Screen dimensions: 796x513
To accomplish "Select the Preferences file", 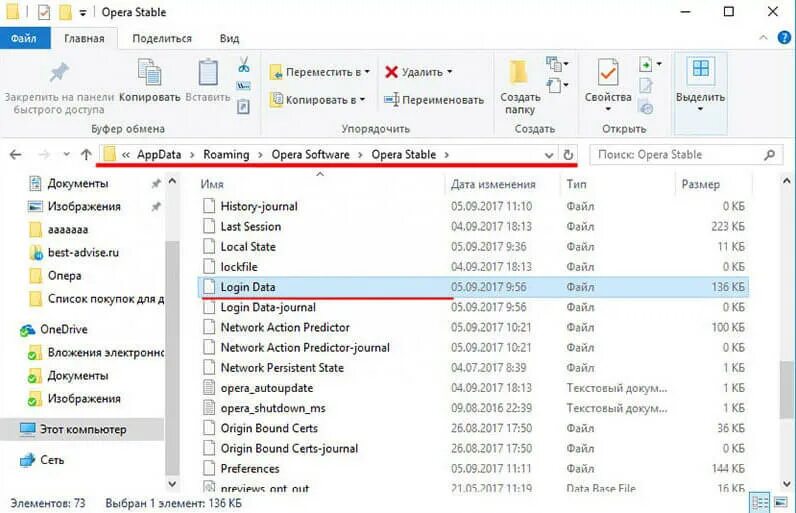I will click(472, 469).
